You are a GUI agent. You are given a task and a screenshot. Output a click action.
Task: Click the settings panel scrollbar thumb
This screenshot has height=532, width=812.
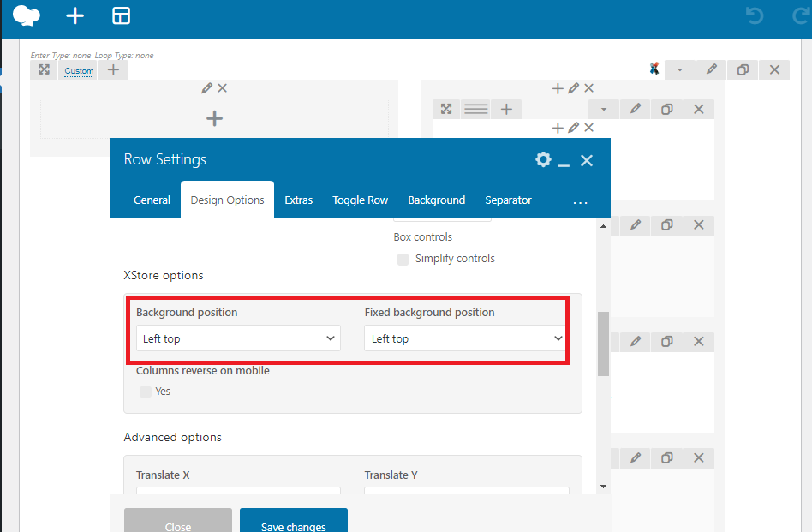pyautogui.click(x=603, y=344)
